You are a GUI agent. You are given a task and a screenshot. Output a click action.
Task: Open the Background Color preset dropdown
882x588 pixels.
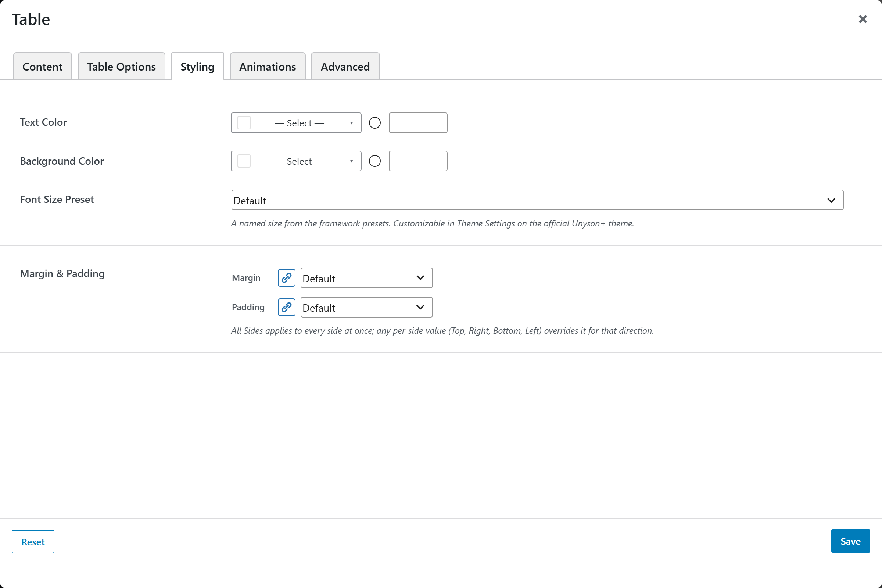pyautogui.click(x=296, y=161)
